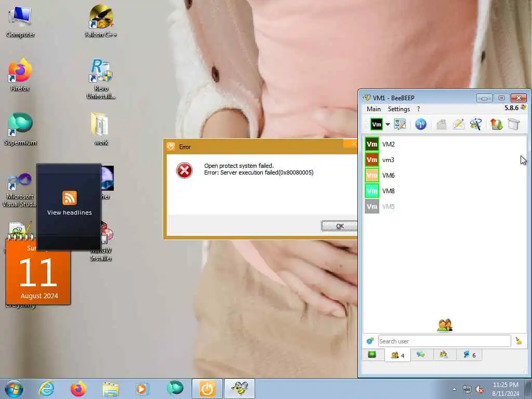
Task: Select user VM8 in BeeBEEP list
Action: click(445, 191)
